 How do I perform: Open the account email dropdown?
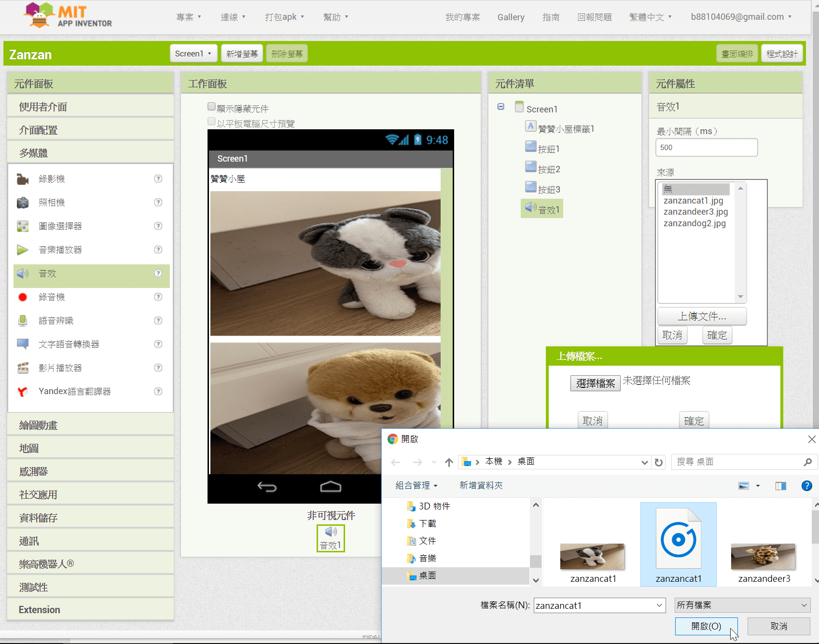click(741, 17)
